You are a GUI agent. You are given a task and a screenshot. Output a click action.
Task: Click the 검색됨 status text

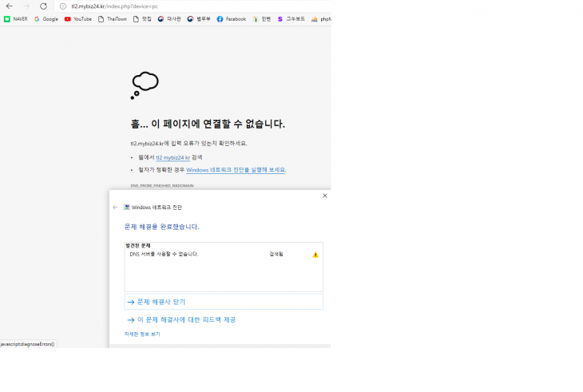click(276, 254)
